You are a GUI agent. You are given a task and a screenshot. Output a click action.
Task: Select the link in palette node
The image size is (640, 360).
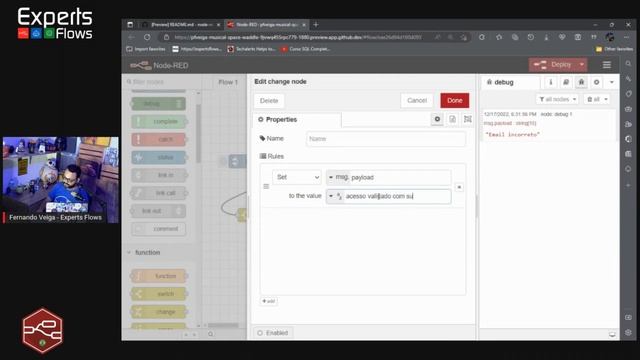(158, 175)
